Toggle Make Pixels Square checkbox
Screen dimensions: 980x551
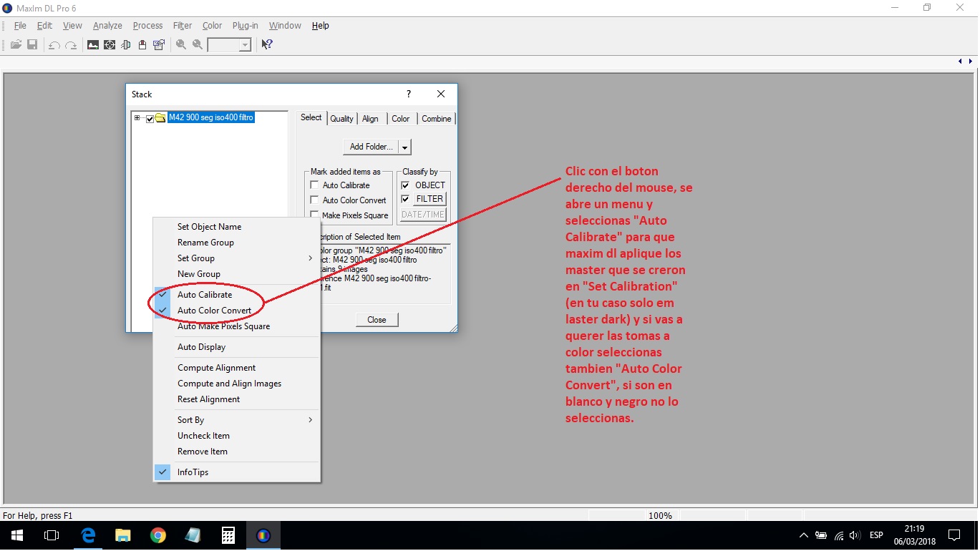[314, 215]
